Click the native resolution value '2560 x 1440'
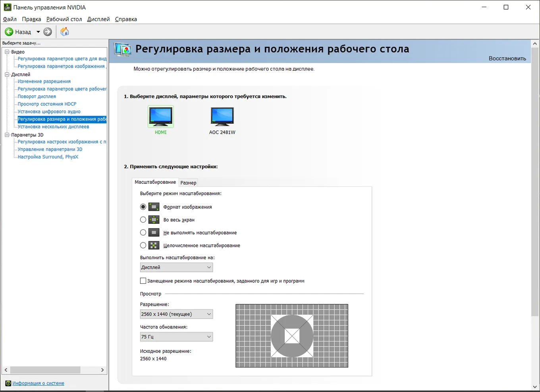The height and width of the screenshot is (392, 540). pos(153,359)
